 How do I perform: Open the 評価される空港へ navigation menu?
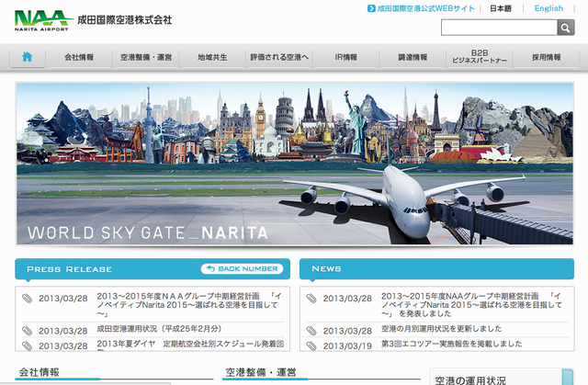[279, 57]
